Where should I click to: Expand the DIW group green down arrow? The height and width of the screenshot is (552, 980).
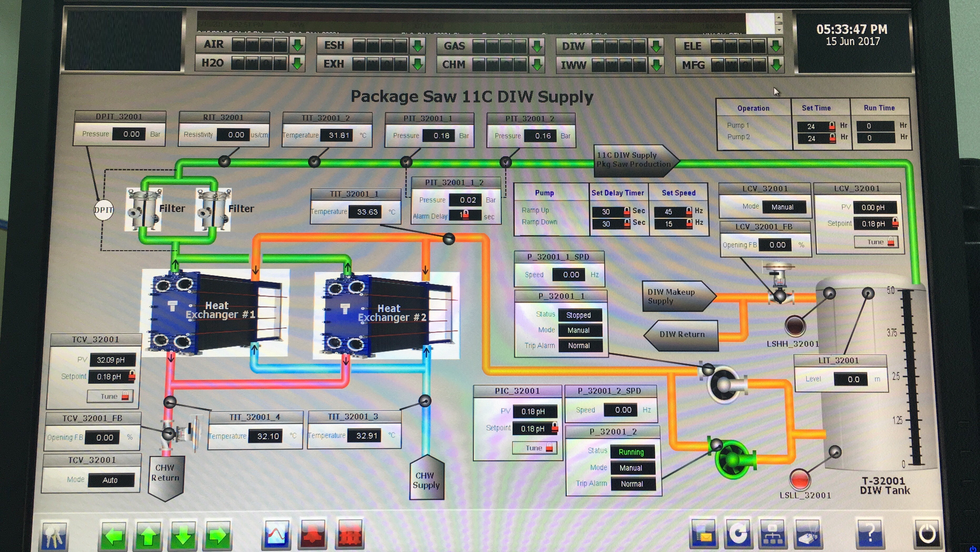[656, 46]
